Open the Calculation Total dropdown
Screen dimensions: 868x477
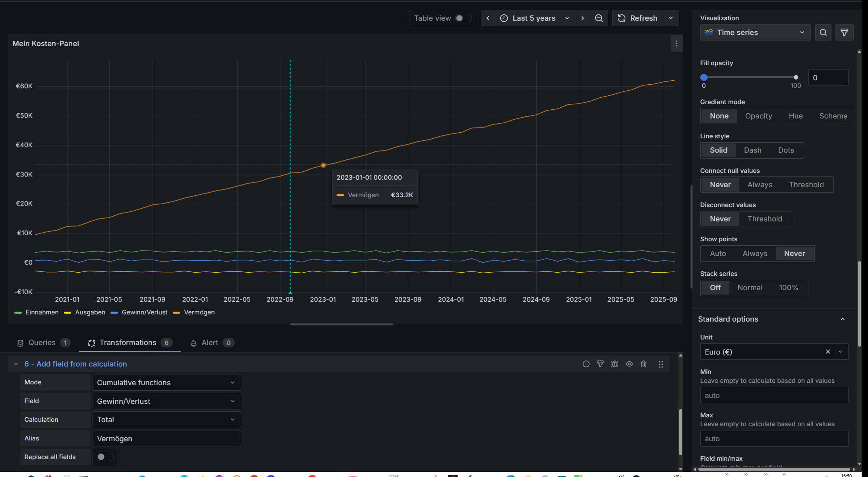166,420
